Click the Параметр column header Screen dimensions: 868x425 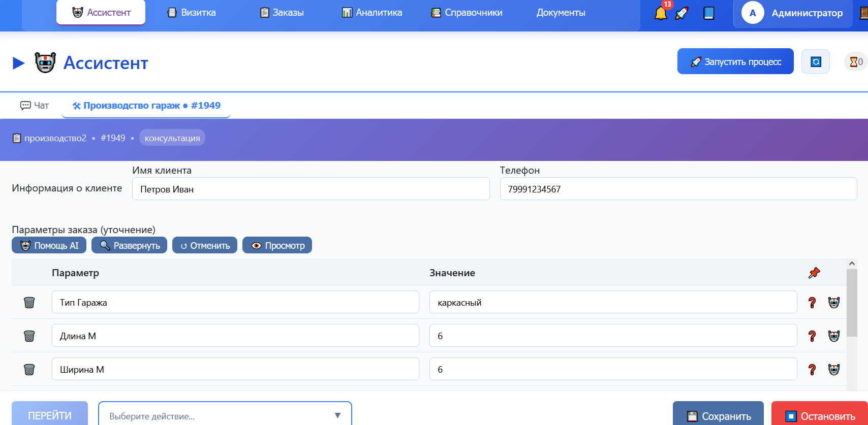[x=75, y=273]
